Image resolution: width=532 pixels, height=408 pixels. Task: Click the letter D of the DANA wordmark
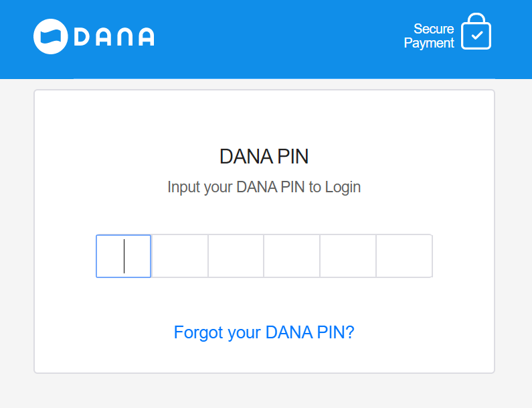pyautogui.click(x=80, y=36)
